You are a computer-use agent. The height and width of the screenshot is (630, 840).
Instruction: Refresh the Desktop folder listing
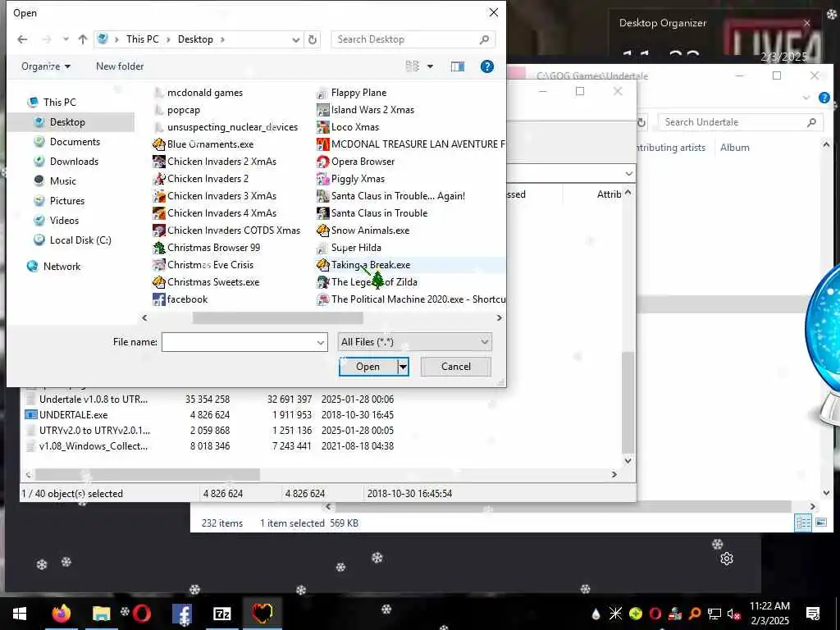click(x=313, y=39)
